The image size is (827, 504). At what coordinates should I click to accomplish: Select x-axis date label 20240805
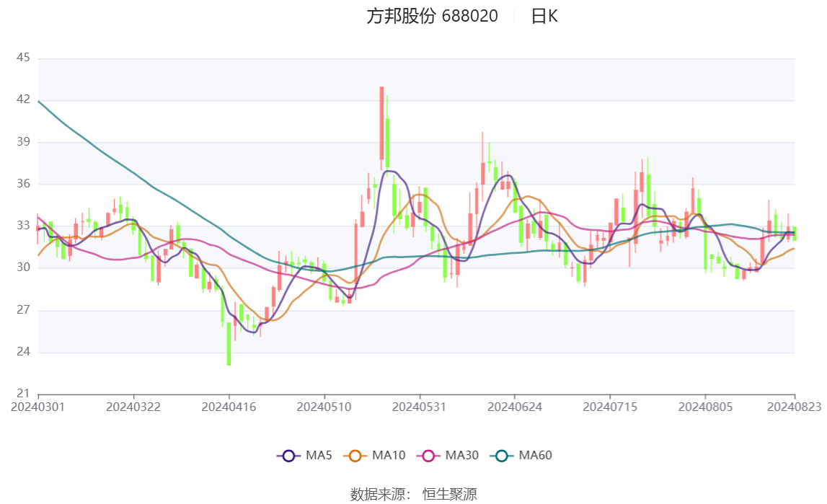coord(706,407)
